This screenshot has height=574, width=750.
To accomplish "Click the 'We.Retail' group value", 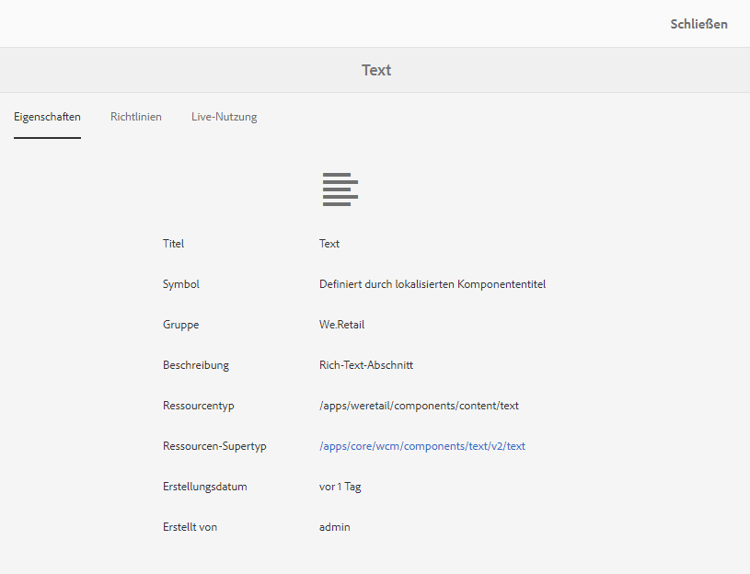I will (342, 324).
